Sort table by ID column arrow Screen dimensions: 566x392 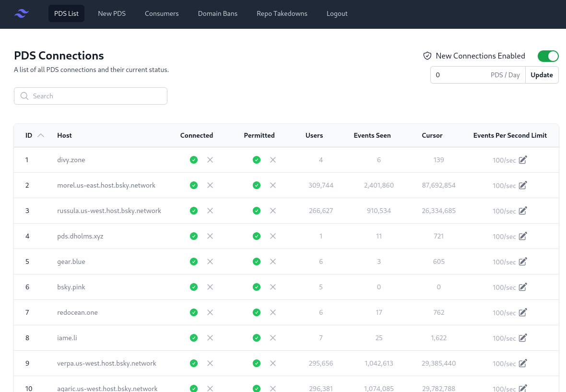coord(41,135)
